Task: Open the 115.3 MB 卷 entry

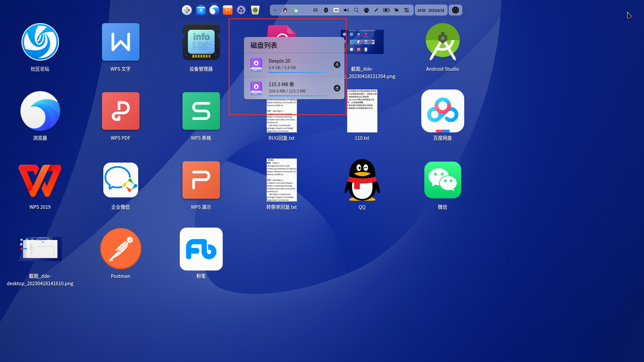Action: click(x=294, y=88)
